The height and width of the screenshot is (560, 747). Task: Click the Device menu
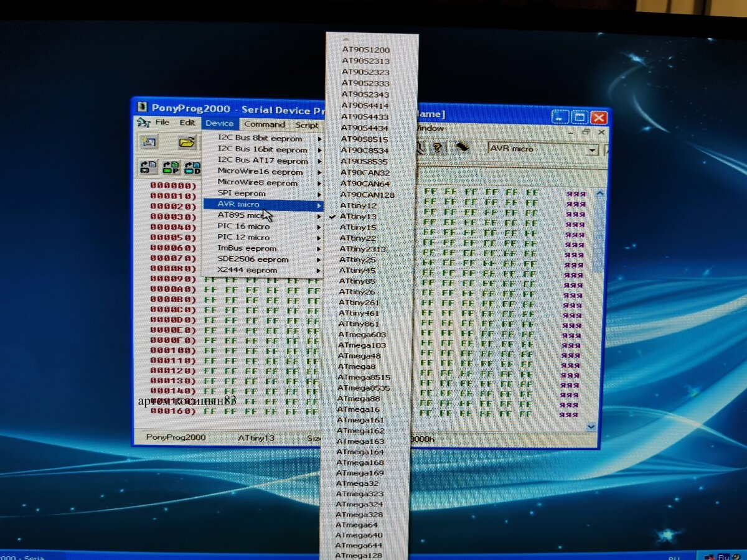[x=219, y=123]
